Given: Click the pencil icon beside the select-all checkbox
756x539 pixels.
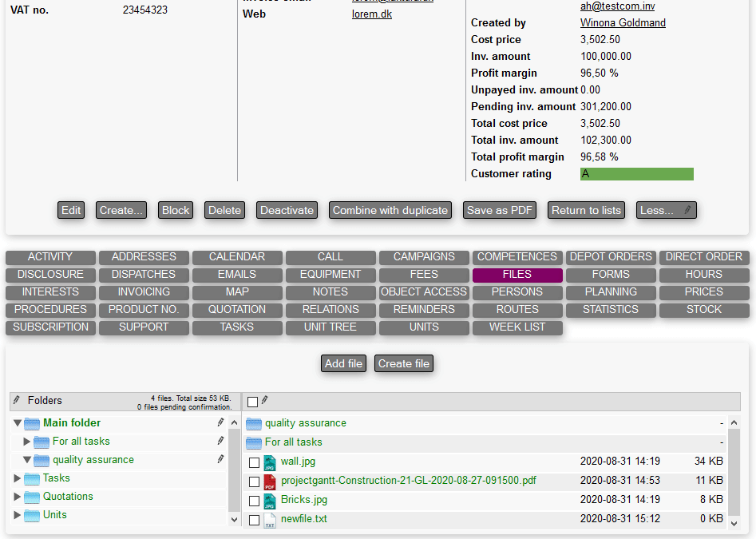Looking at the screenshot, I should (x=265, y=400).
